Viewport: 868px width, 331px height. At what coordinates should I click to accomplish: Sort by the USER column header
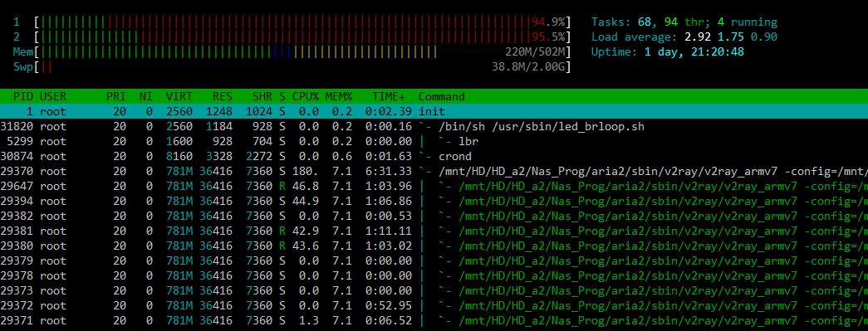pos(53,97)
